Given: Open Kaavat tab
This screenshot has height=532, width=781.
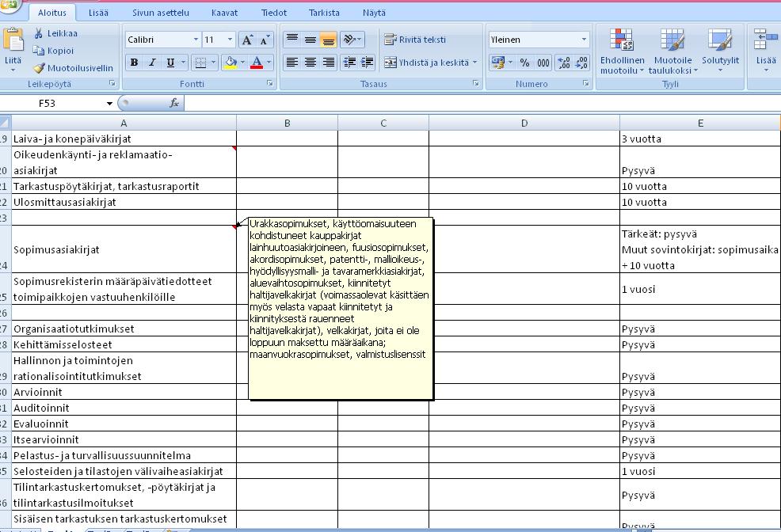Looking at the screenshot, I should (x=224, y=13).
